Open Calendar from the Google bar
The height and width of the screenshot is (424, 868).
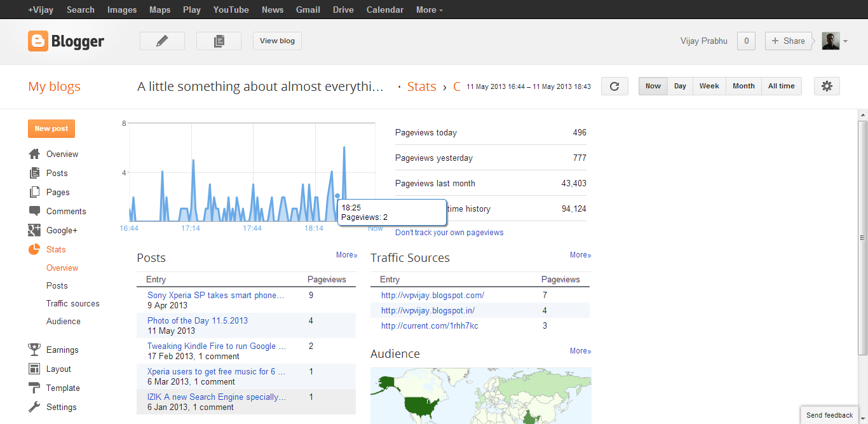[385, 10]
